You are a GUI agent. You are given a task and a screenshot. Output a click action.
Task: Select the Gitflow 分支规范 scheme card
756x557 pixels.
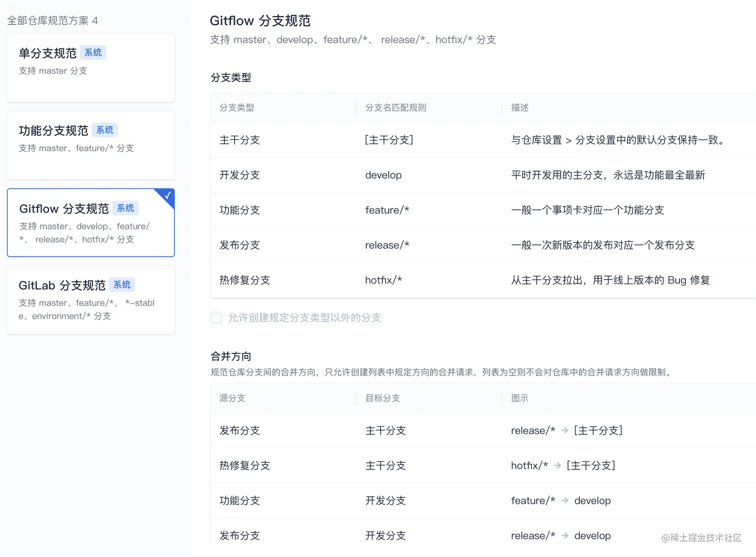91,222
